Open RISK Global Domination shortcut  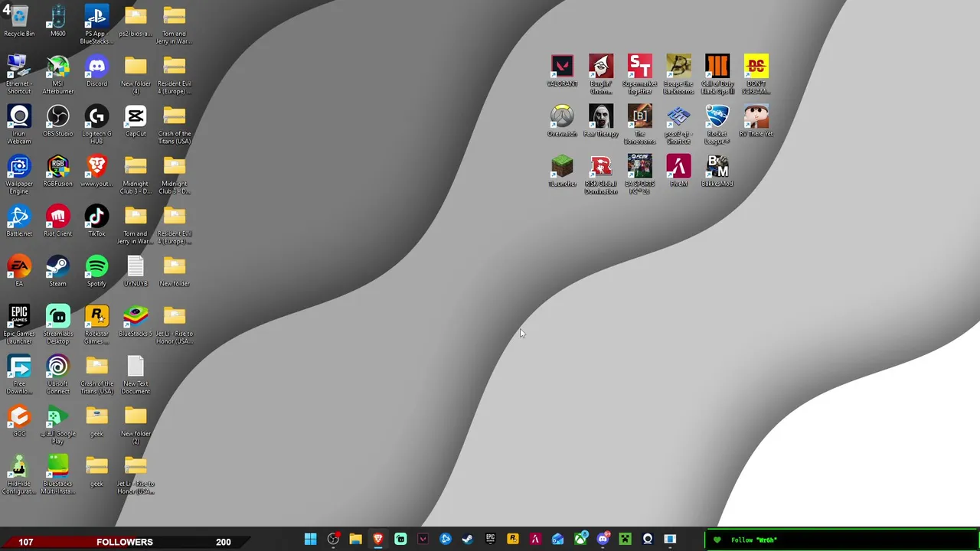(x=601, y=174)
